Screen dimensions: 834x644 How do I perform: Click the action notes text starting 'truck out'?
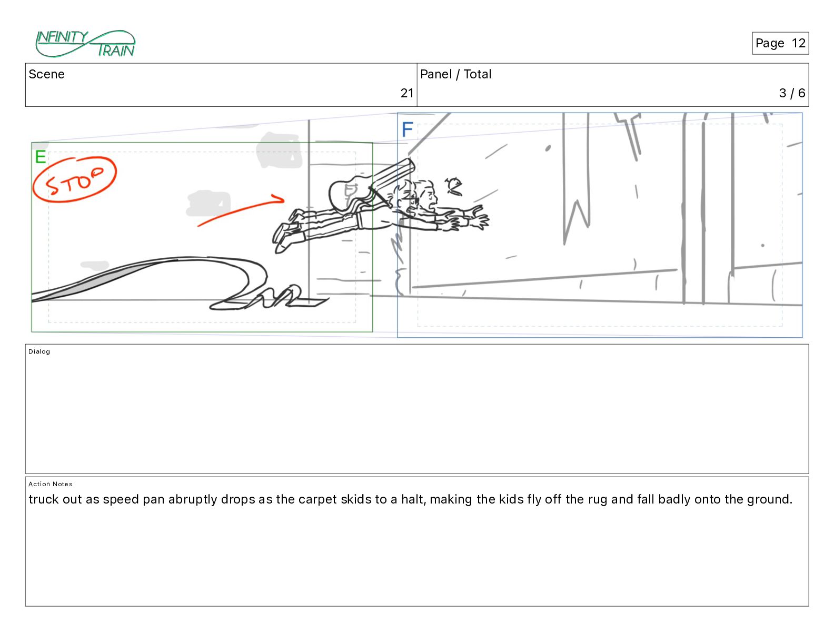410,499
